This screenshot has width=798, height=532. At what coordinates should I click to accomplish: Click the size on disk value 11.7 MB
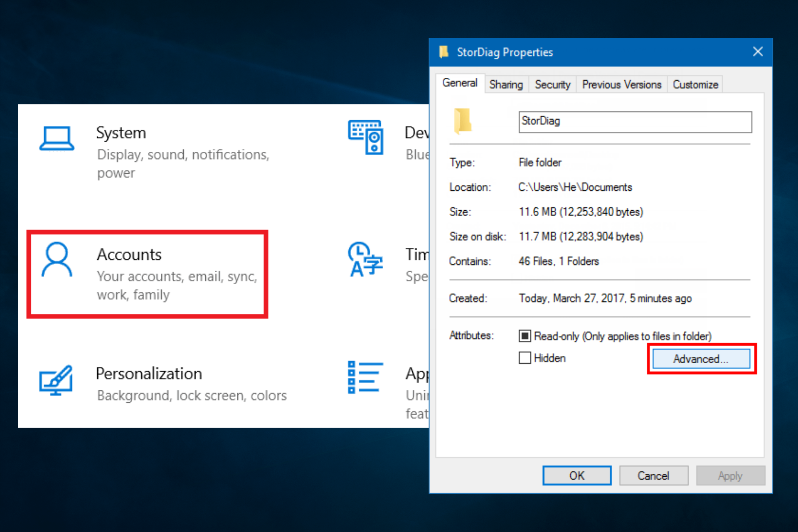click(x=581, y=236)
